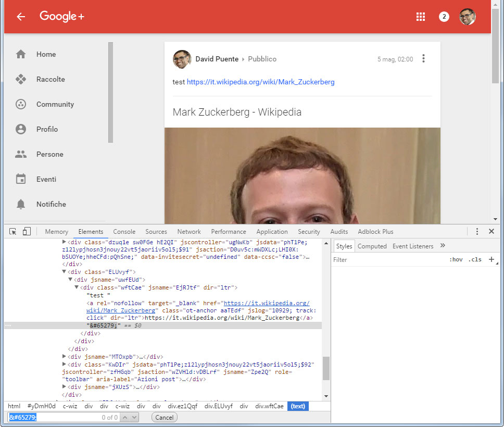Screen dimensions: 504x427
Task: Add a new style rule
Action: (x=492, y=259)
